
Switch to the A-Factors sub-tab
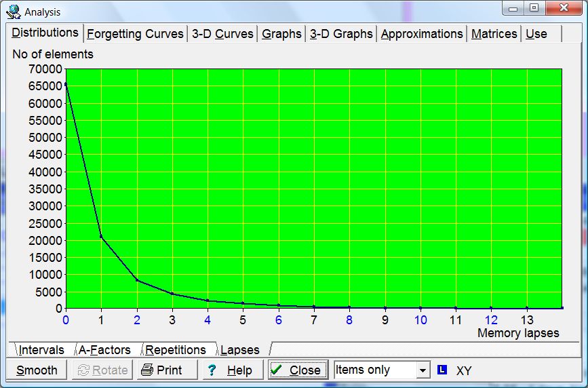(104, 350)
